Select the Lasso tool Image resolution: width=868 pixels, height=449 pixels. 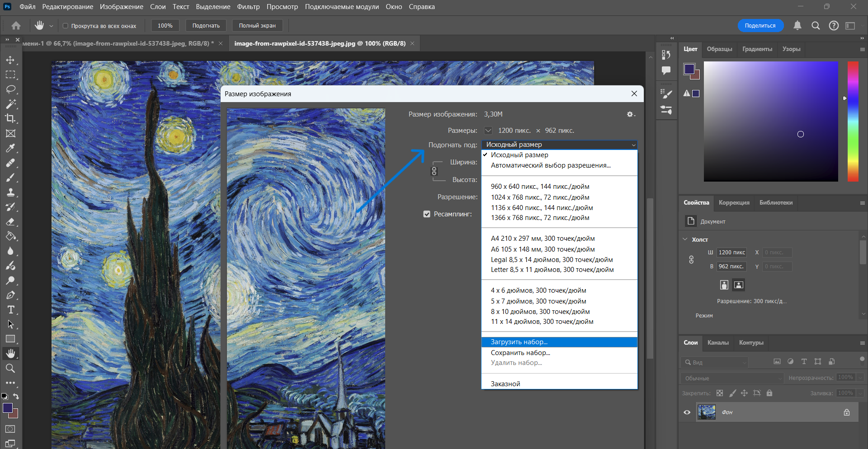click(10, 89)
